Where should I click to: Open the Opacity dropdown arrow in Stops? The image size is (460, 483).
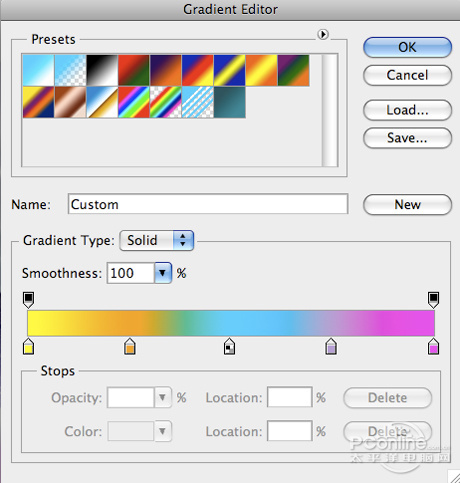click(163, 397)
